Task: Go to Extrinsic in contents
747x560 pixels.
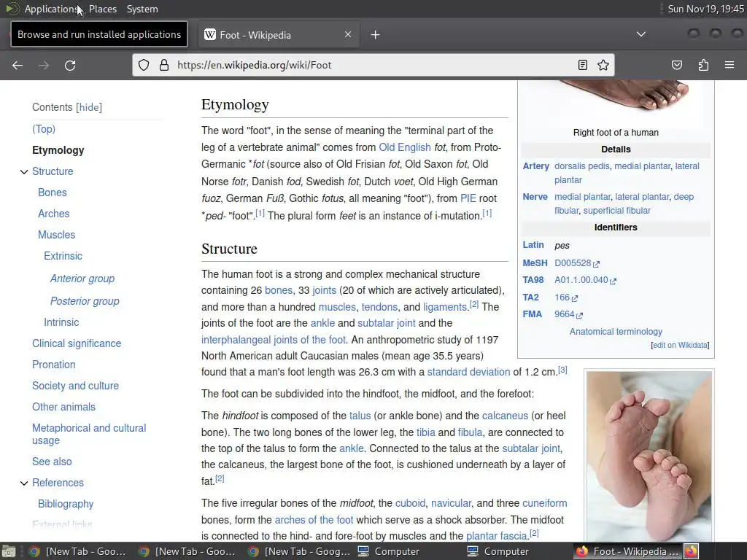Action: pyautogui.click(x=63, y=256)
